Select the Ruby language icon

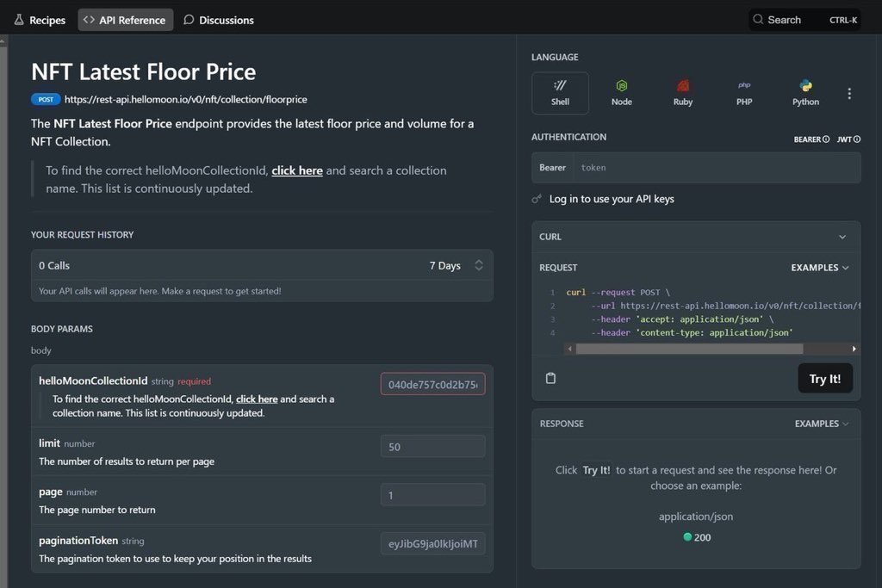(x=683, y=93)
